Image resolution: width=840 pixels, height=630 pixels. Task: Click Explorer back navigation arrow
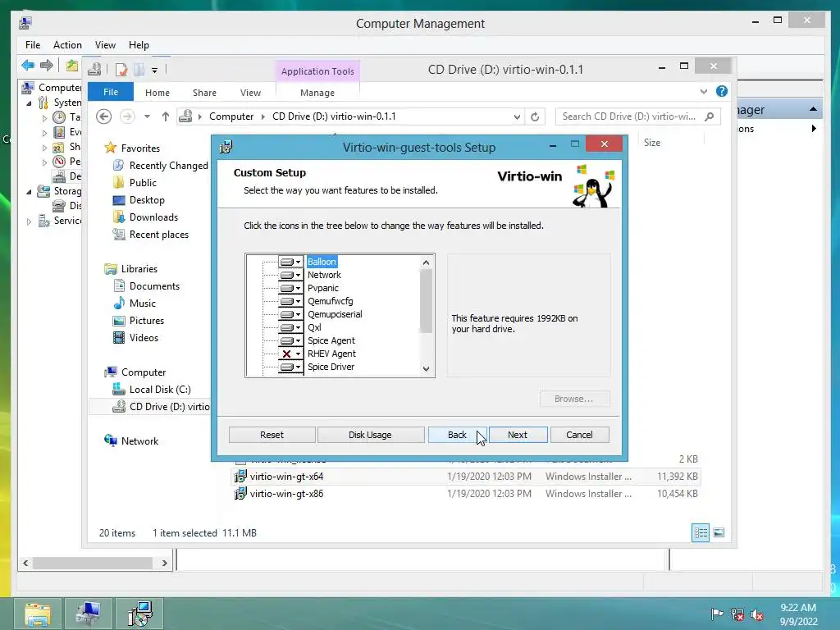pos(104,116)
